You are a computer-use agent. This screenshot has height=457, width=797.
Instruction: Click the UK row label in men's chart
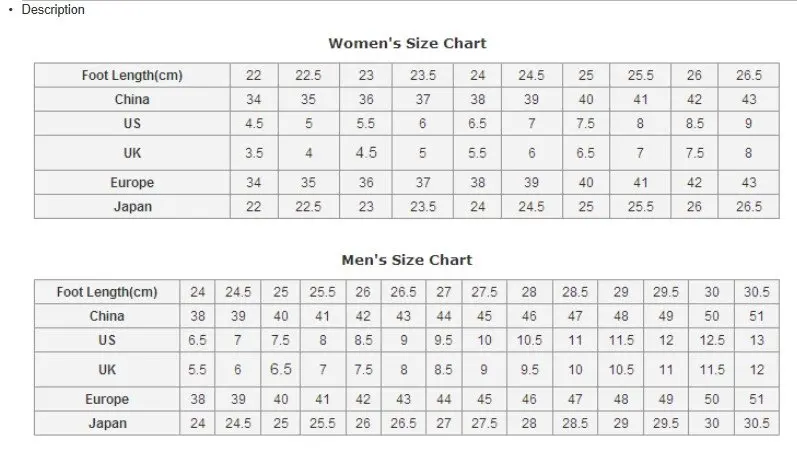[x=107, y=370]
